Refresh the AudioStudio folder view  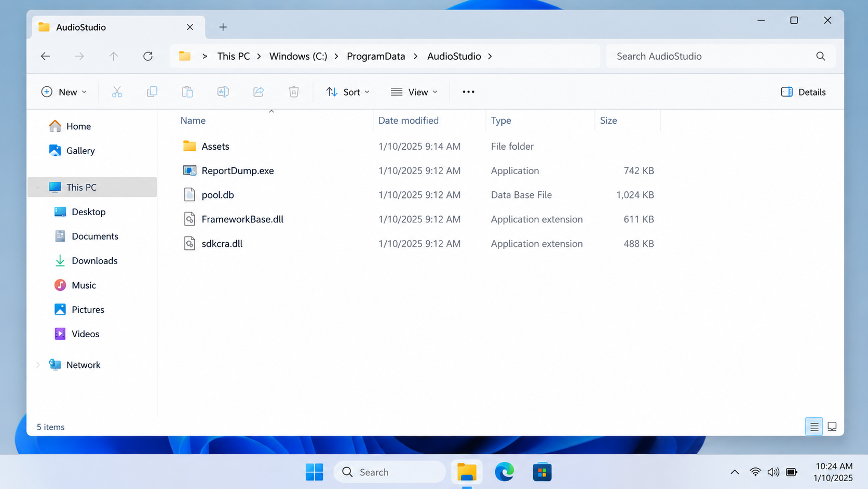pos(148,56)
